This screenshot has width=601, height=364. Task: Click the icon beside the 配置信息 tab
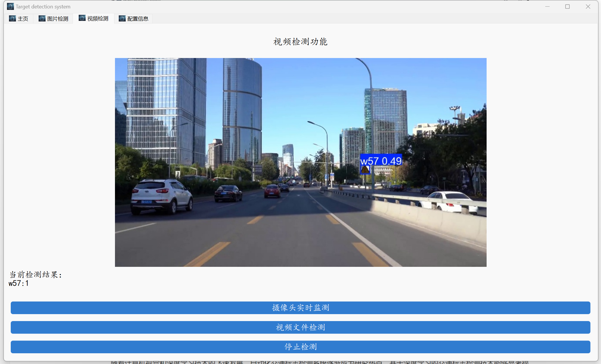click(x=122, y=19)
